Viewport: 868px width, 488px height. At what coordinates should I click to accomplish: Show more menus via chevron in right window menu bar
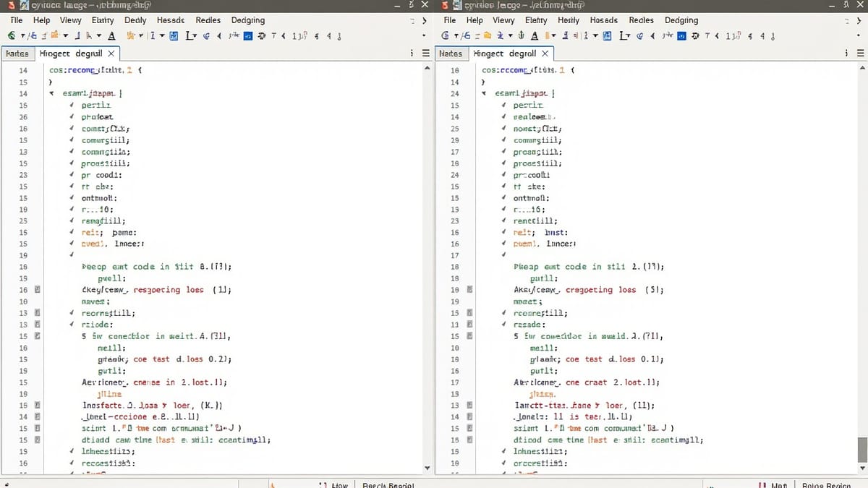click(859, 21)
